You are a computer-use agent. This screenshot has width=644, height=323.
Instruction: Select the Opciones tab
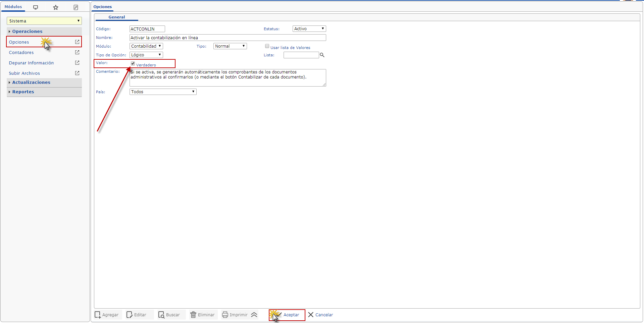(x=103, y=7)
